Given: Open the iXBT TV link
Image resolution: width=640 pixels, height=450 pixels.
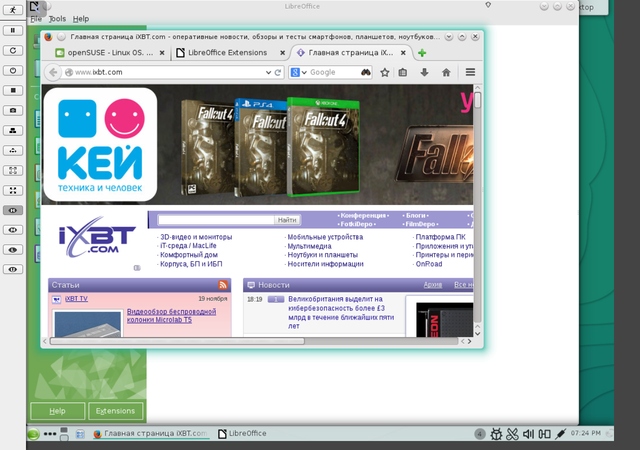Looking at the screenshot, I should click(76, 299).
